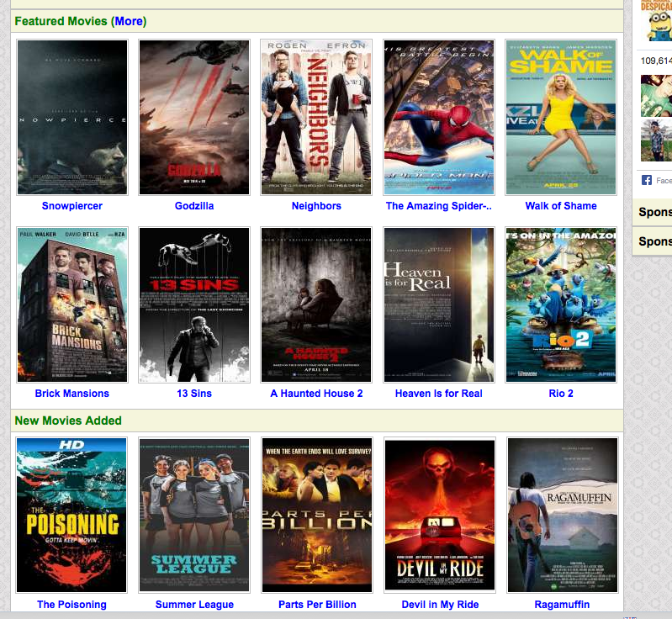Open the Neighbors movie poster
The width and height of the screenshot is (672, 619).
click(x=316, y=117)
